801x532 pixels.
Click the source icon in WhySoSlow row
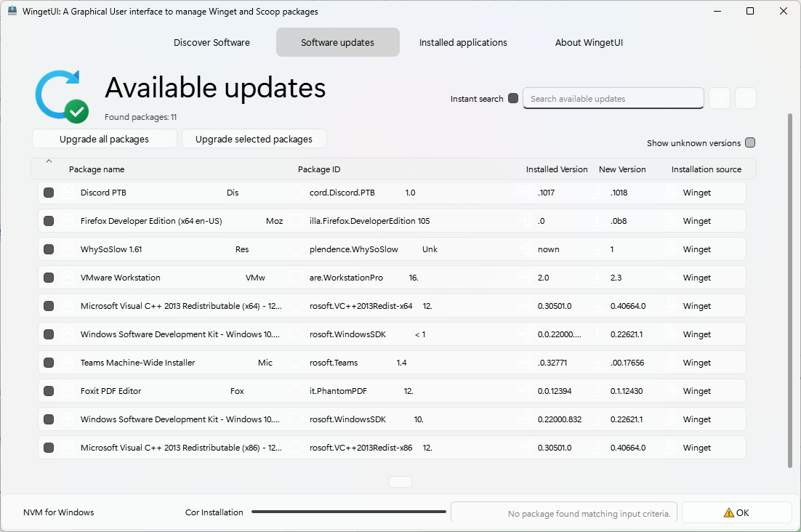[x=669, y=249]
